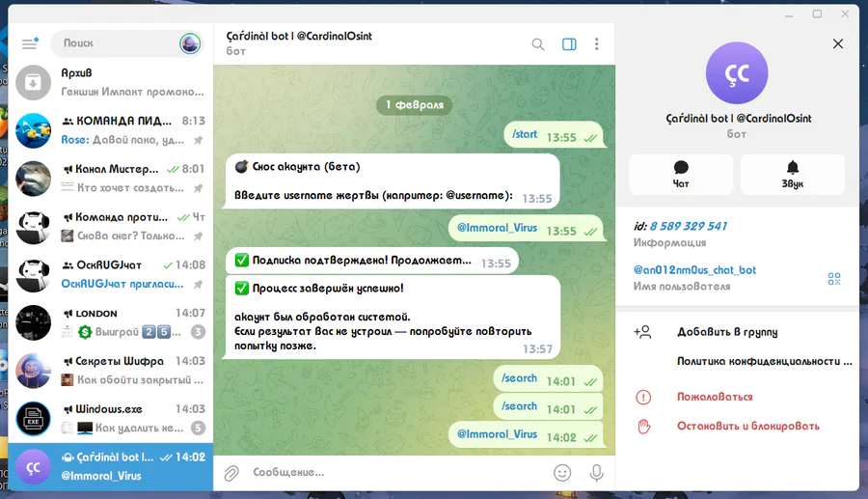Click the LONDON chat avatar
The image size is (868, 499).
pos(33,322)
